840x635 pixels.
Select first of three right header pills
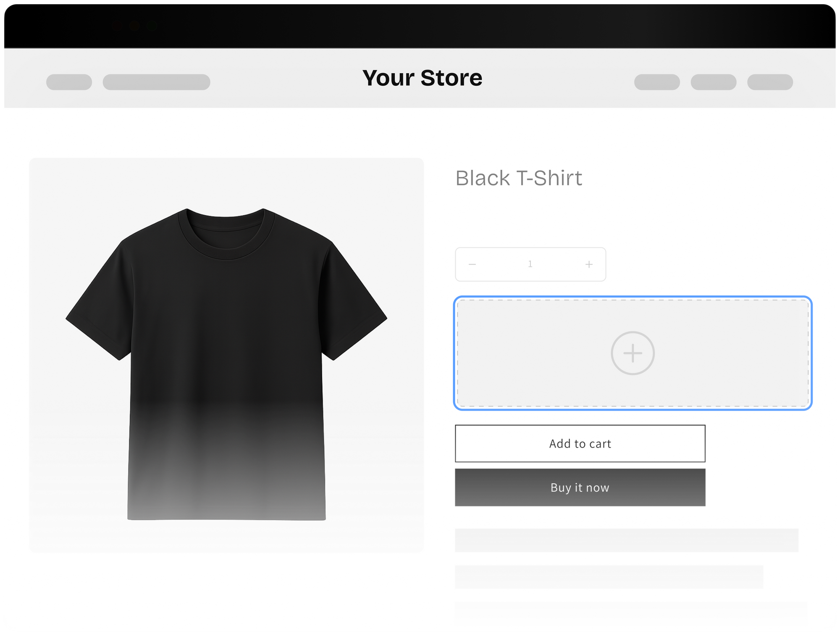coord(657,82)
